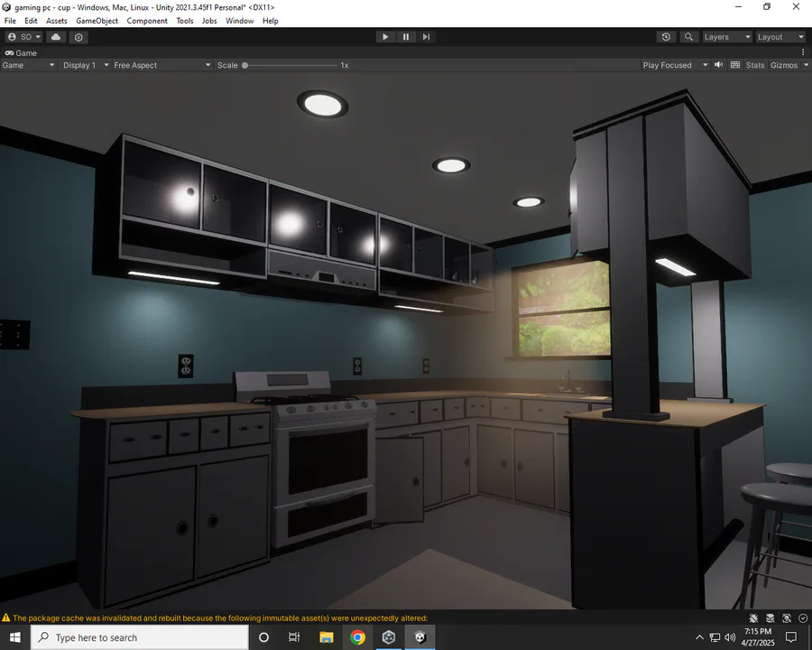
Task: Open the Windows notification center
Action: point(790,637)
